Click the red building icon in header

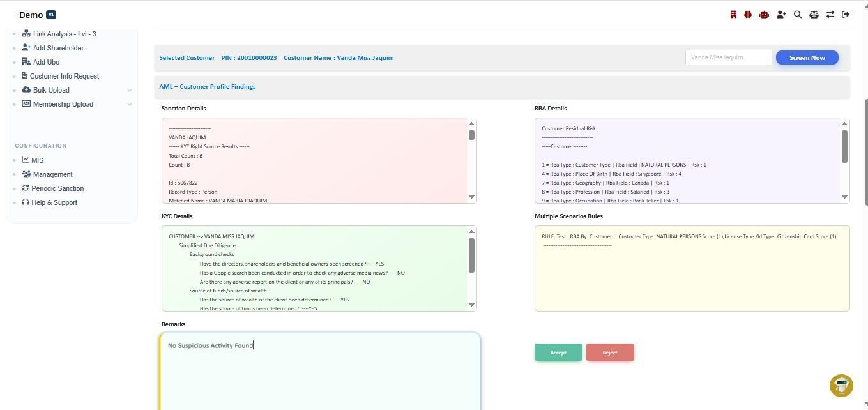[733, 14]
